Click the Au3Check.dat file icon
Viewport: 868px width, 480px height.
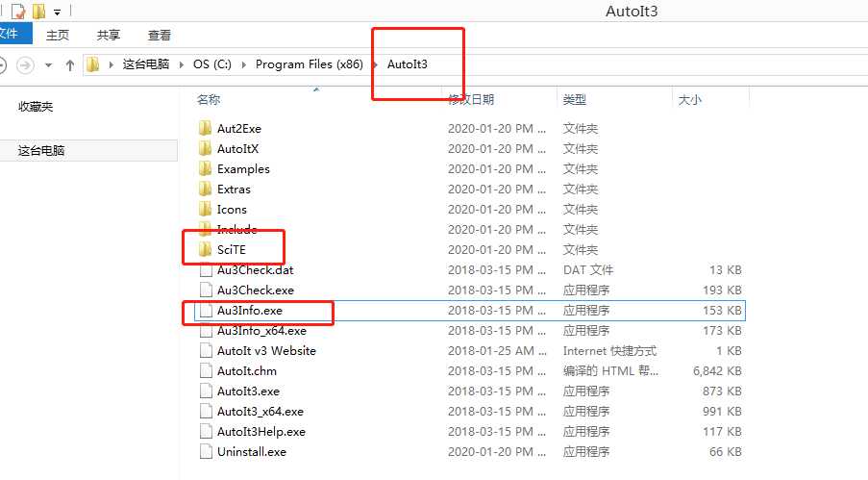(x=206, y=270)
